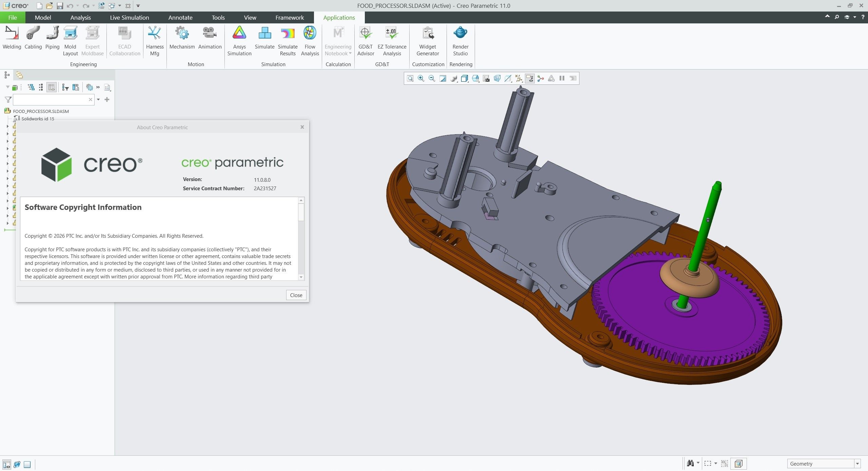
Task: Switch to the Annotate tab
Action: [180, 18]
